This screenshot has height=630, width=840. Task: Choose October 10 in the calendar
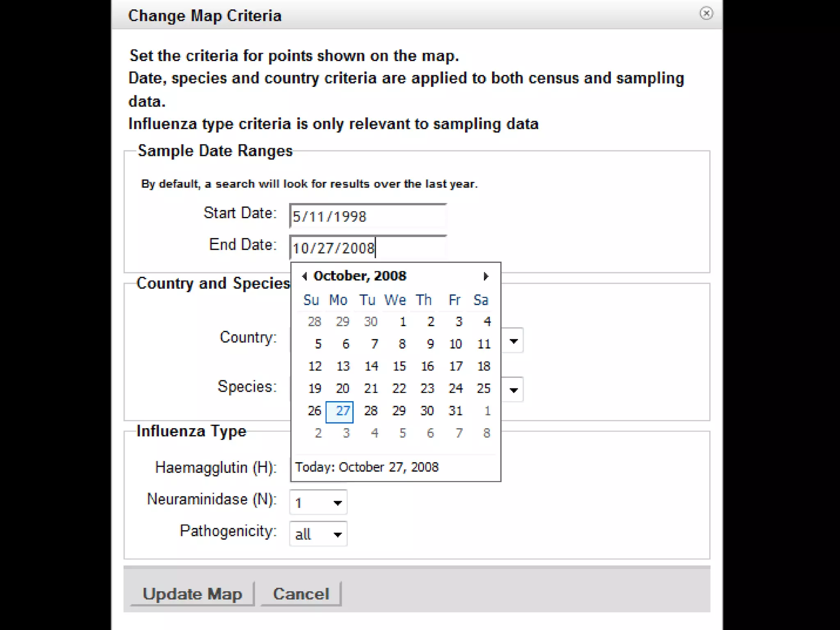[455, 344]
